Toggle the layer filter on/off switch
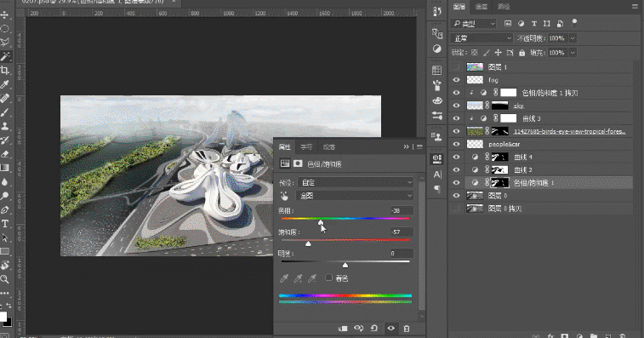644x338 pixels. click(x=574, y=23)
